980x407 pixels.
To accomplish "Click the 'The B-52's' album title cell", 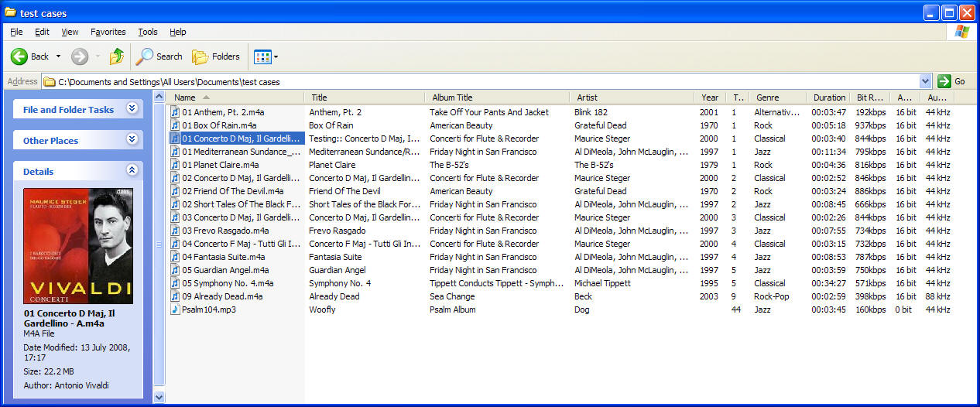I will 449,165.
